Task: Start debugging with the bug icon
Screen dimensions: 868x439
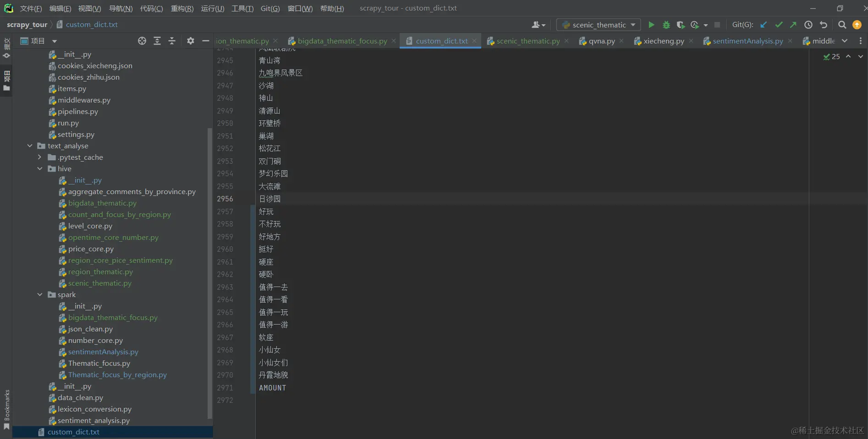Action: click(x=666, y=25)
